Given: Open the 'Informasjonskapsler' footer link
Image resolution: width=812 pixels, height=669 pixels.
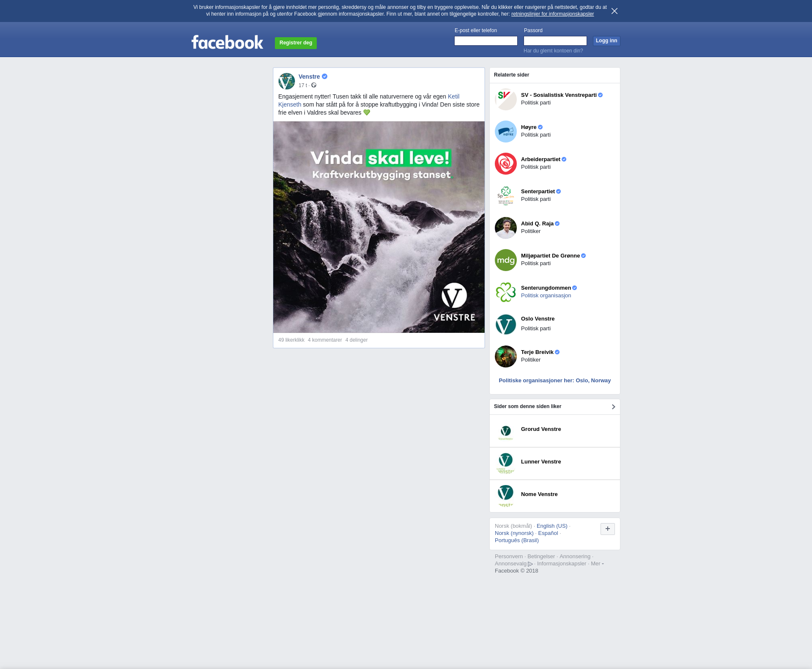Looking at the screenshot, I should click(x=562, y=564).
